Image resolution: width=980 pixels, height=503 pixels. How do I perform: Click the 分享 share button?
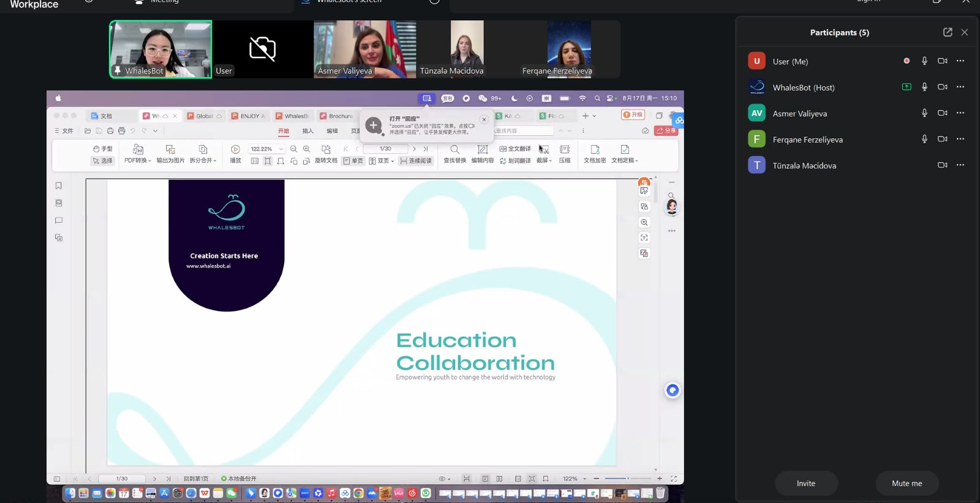pyautogui.click(x=666, y=131)
